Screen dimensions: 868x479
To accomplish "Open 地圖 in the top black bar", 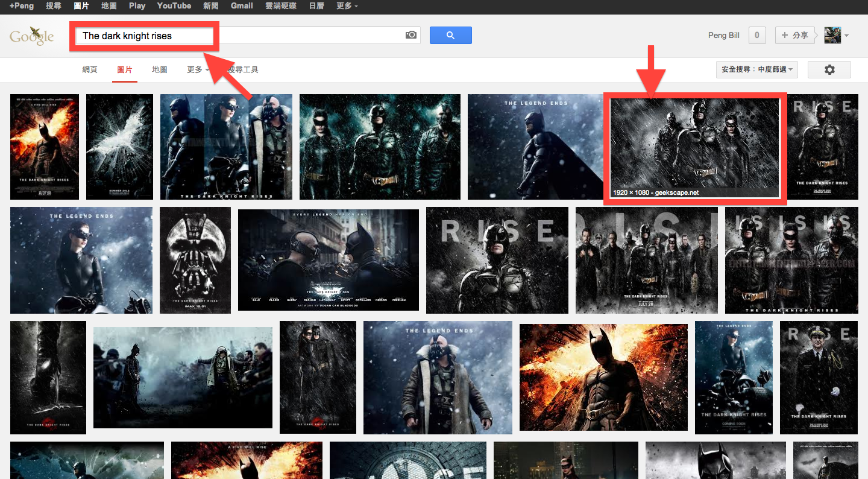I will [109, 5].
